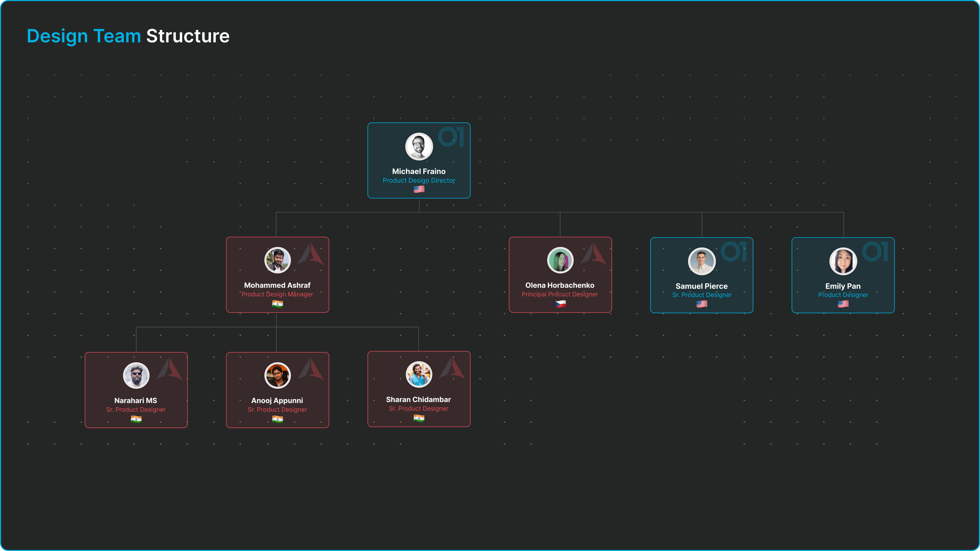The image size is (980, 551).
Task: Click Anooj Appunni's avatar image
Action: click(x=277, y=375)
